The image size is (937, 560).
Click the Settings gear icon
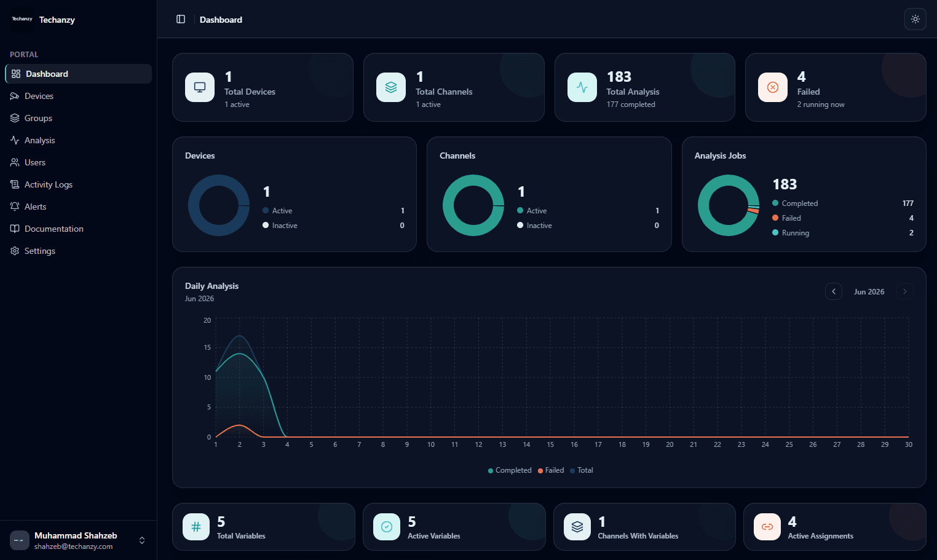pyautogui.click(x=15, y=251)
